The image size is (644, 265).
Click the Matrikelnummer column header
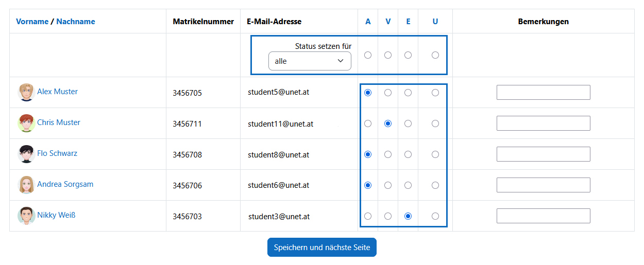pyautogui.click(x=204, y=22)
